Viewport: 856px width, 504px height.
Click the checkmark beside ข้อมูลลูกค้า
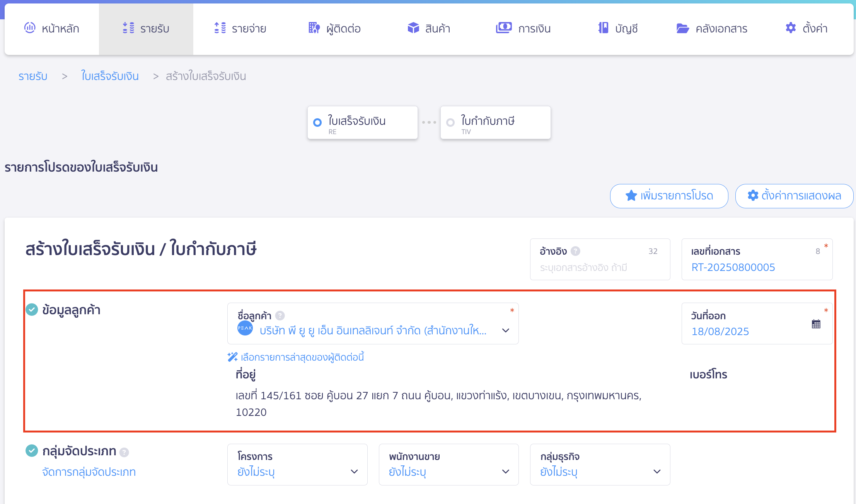32,310
